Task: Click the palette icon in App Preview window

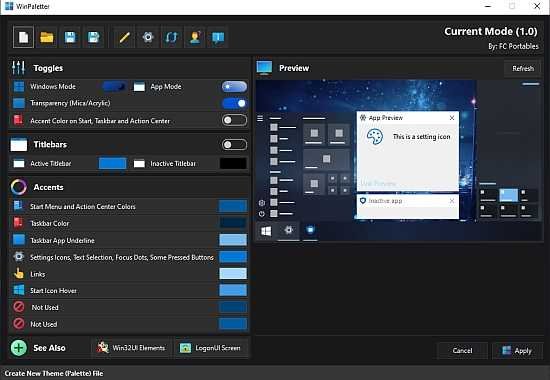Action: pyautogui.click(x=375, y=136)
